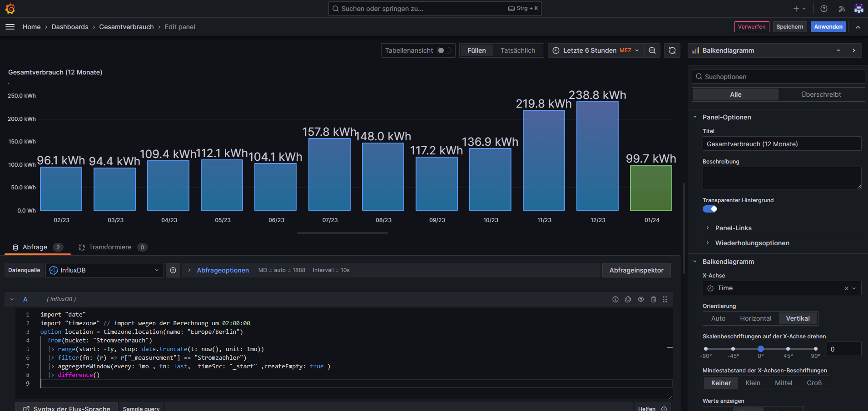Viewport: 868px width, 411px height.
Task: Duplicate query A
Action: pyautogui.click(x=628, y=299)
